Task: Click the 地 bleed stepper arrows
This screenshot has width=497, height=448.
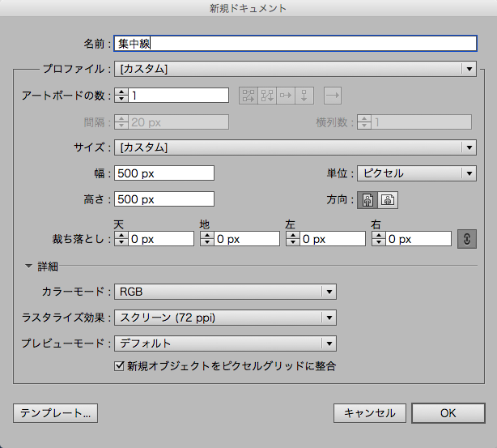Action: 207,239
